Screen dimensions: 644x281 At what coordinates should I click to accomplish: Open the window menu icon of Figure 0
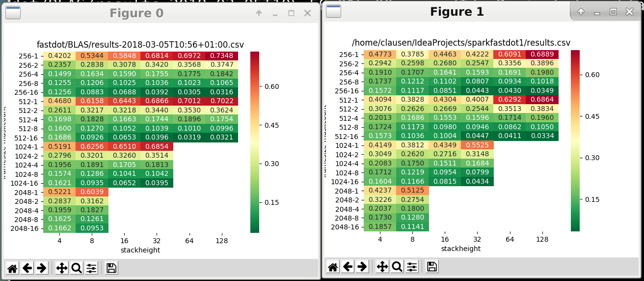[x=13, y=13]
